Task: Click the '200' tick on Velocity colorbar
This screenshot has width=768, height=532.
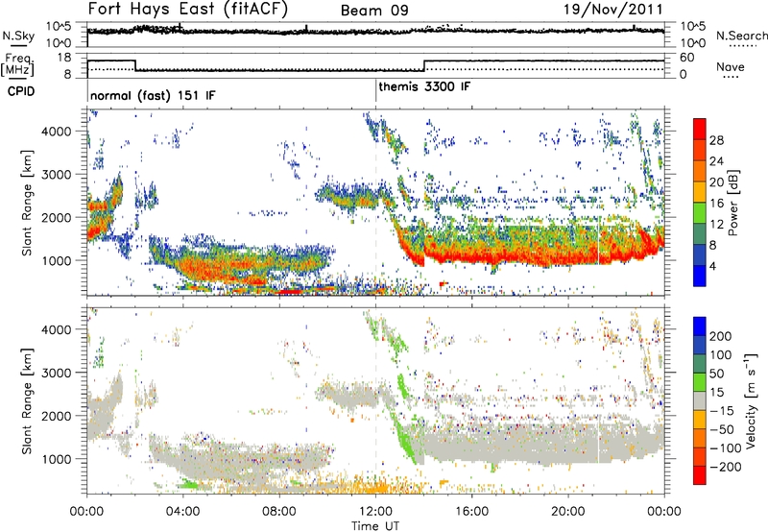Action: [721, 336]
